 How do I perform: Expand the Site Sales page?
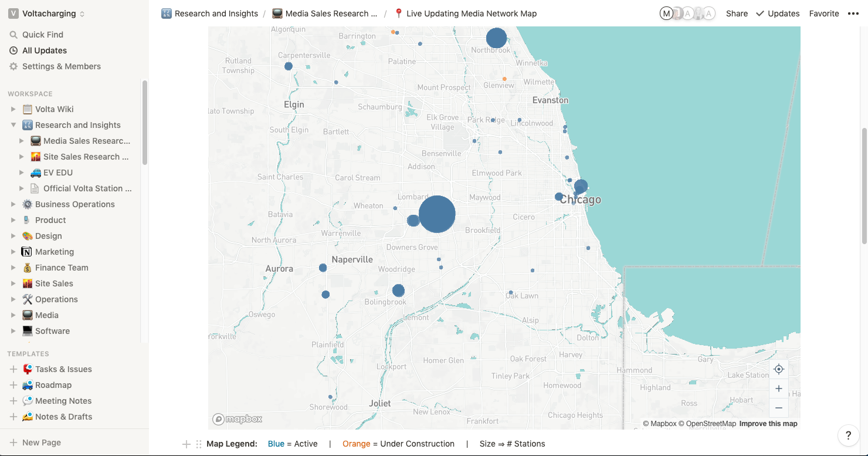13,283
